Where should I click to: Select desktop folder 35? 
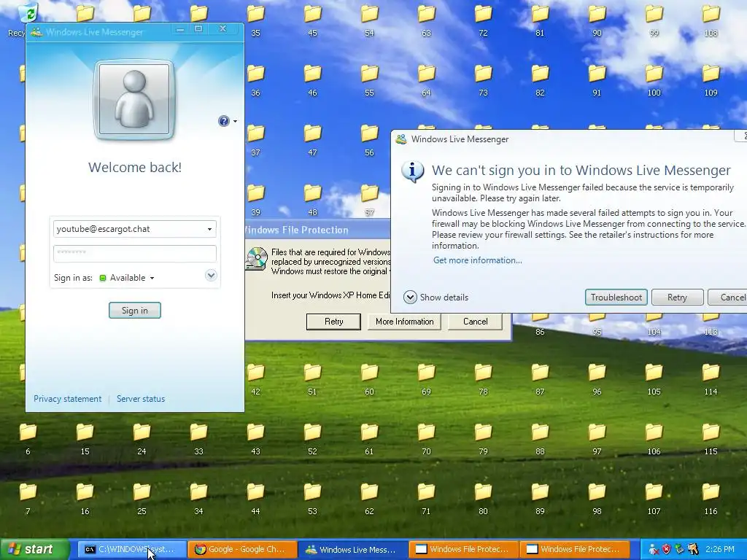255,20
